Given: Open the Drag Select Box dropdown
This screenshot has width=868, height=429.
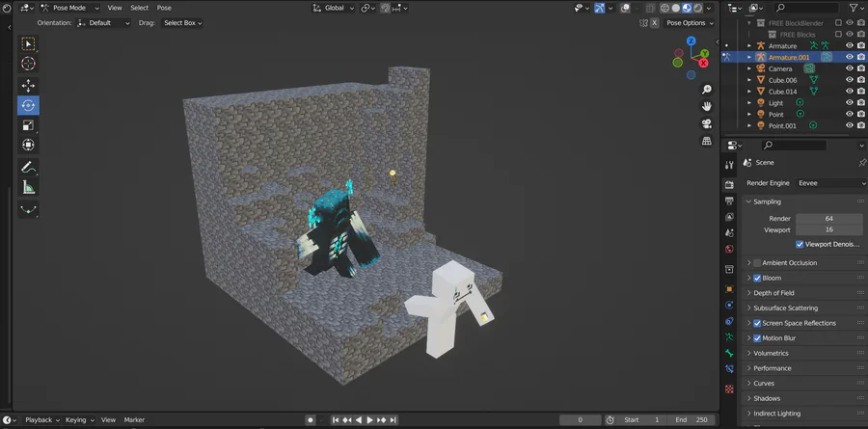Looking at the screenshot, I should click(182, 23).
